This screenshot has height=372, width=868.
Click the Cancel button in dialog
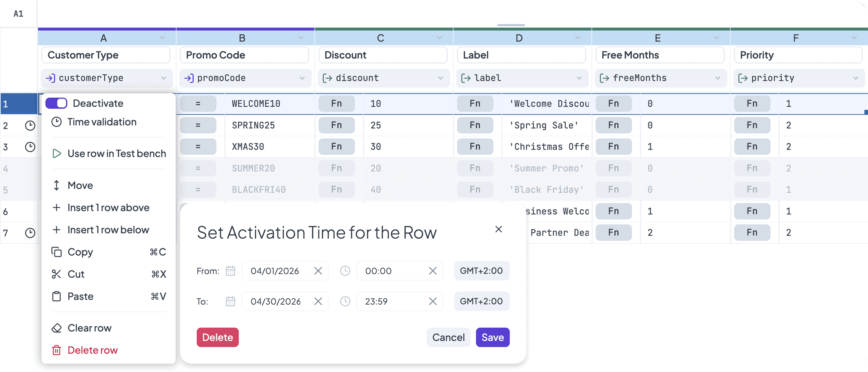[448, 337]
